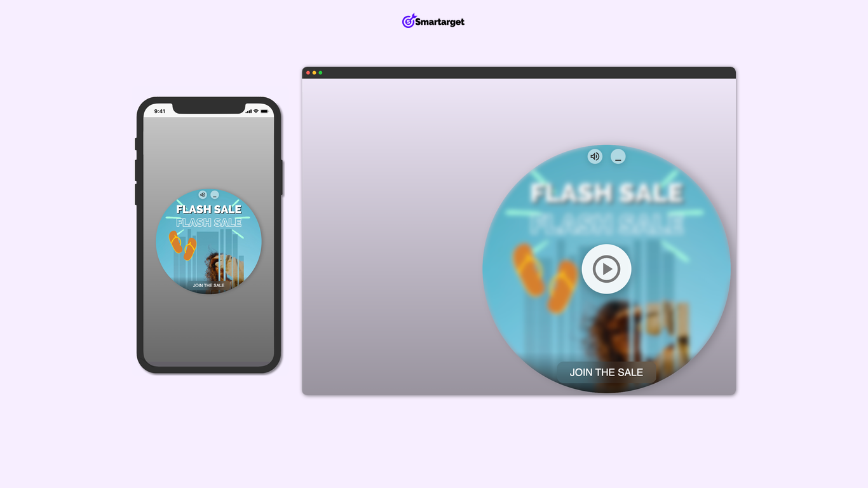
Task: Mute sound on desktop video widget
Action: pyautogui.click(x=595, y=156)
